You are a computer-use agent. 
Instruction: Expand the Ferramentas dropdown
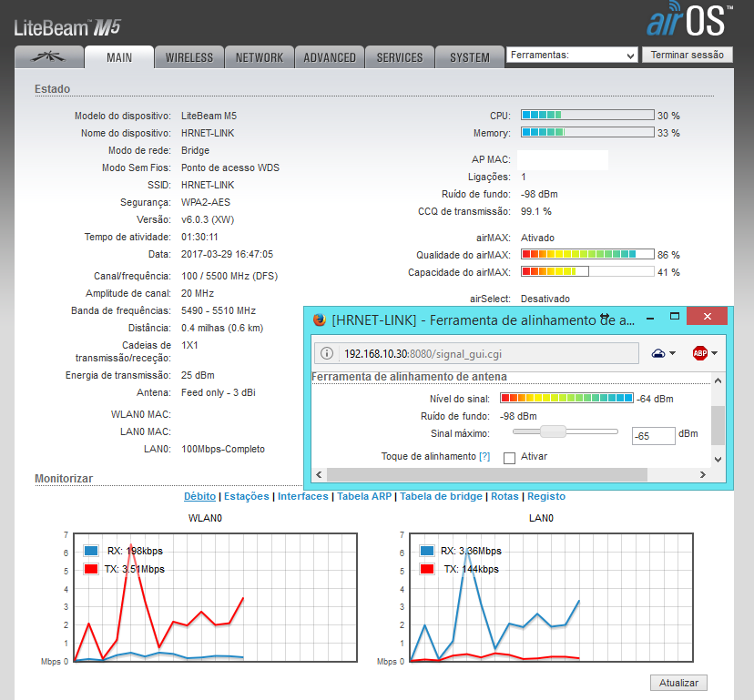pos(572,55)
